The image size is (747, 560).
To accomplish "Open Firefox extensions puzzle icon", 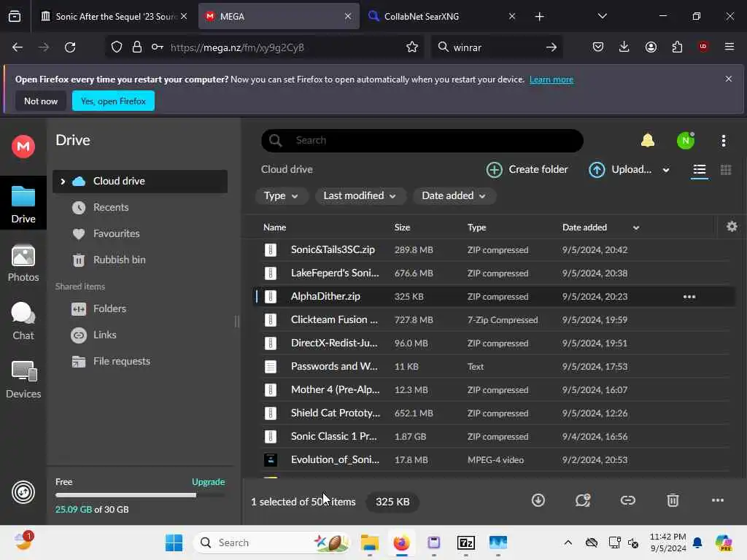I will [x=677, y=47].
